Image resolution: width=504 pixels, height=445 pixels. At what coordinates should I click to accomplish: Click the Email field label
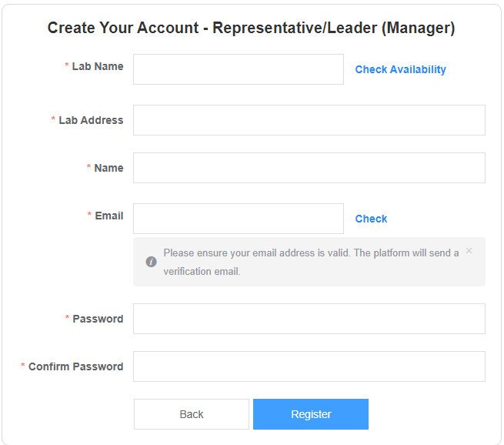tap(109, 216)
